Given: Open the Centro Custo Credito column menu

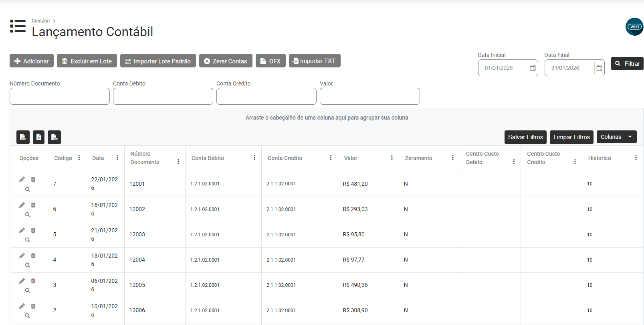Looking at the screenshot, I should 575,162.
